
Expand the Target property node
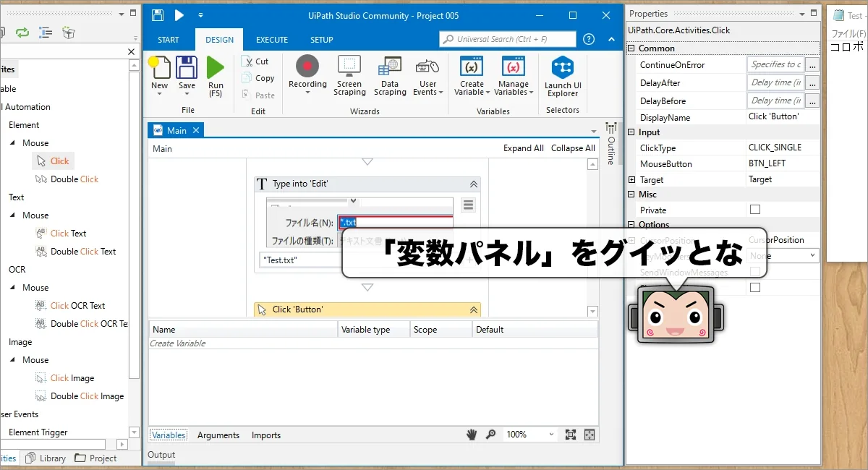click(x=631, y=179)
